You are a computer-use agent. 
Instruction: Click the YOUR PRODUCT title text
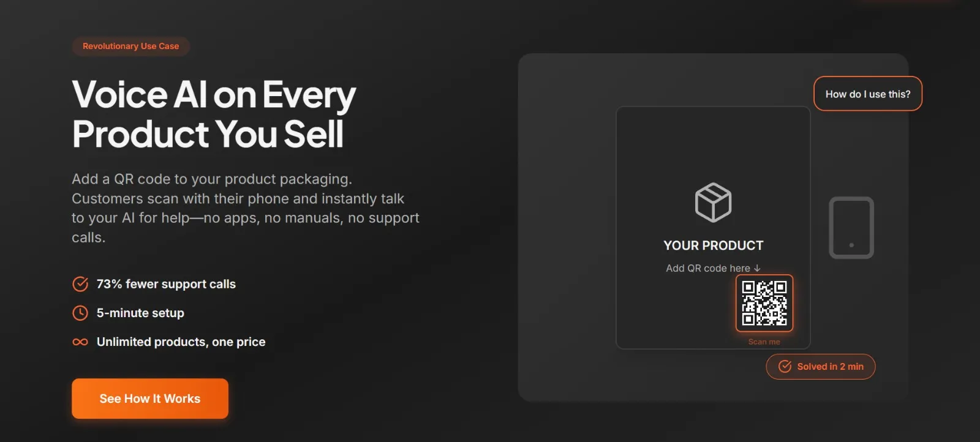714,245
